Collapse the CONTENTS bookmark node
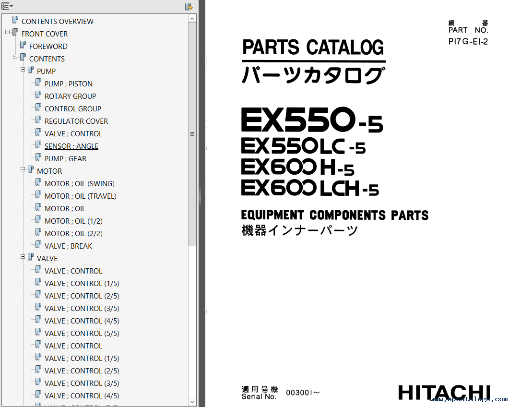This screenshot has width=532, height=407. (15, 57)
